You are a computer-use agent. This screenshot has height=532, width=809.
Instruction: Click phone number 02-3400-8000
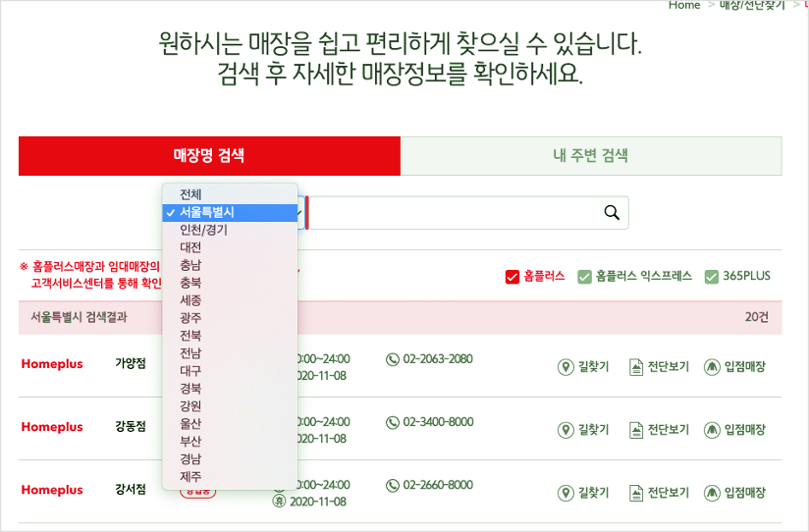pyautogui.click(x=438, y=422)
